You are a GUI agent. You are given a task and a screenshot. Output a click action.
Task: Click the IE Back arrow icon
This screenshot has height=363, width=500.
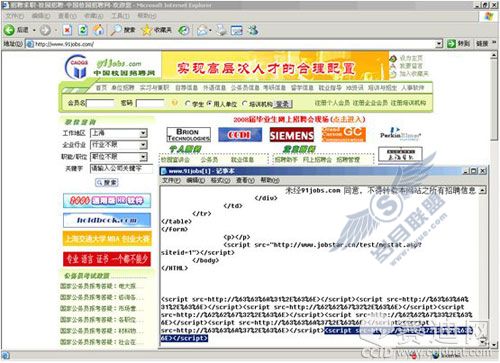pos(9,30)
